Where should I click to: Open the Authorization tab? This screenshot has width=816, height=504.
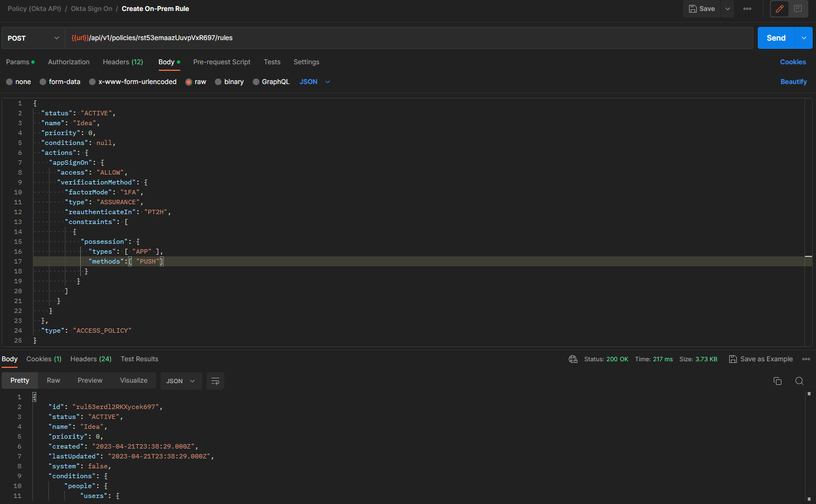[x=69, y=62]
